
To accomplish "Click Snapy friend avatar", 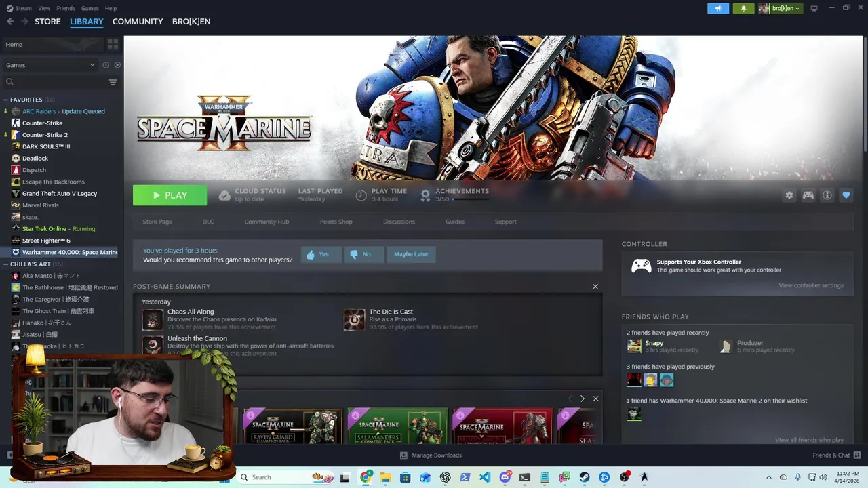I will (x=634, y=346).
